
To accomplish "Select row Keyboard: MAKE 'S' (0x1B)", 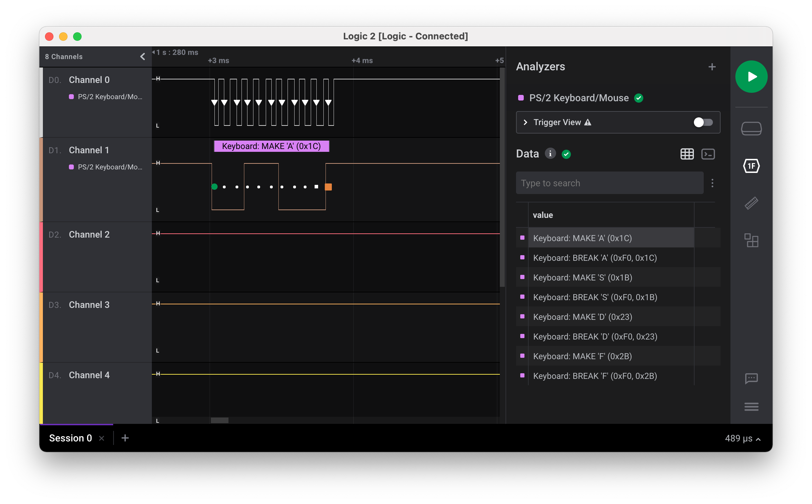I will (x=618, y=277).
